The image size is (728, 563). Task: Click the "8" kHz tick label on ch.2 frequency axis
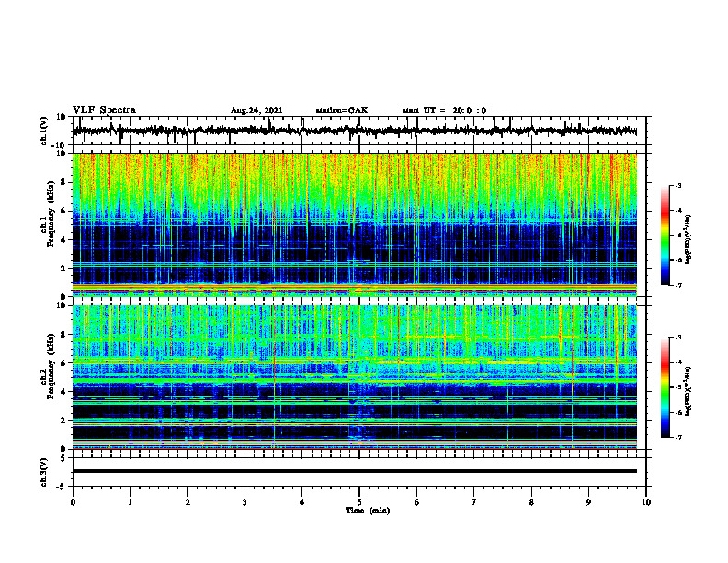point(64,335)
